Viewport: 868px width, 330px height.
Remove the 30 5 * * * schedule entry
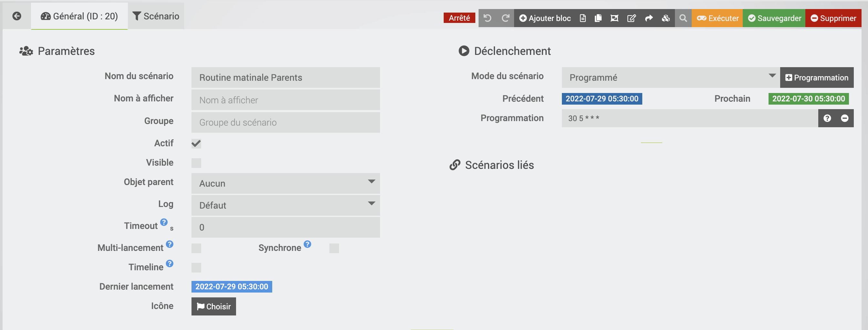[x=844, y=118]
